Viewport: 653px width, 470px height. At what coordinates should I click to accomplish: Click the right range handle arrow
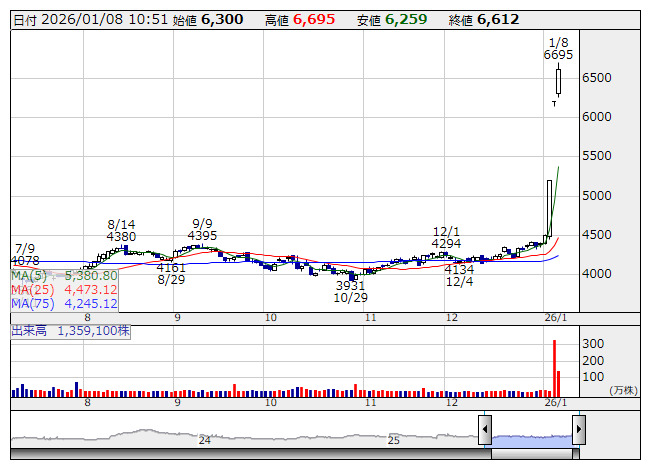(578, 431)
